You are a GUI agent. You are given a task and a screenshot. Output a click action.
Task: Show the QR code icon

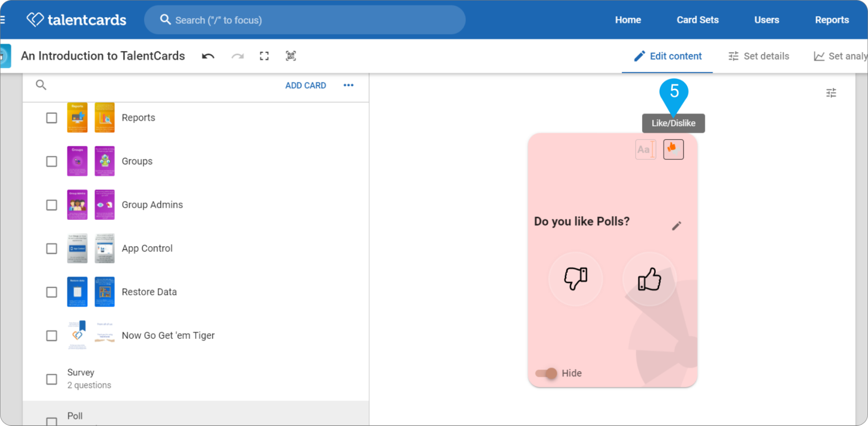pyautogui.click(x=291, y=56)
